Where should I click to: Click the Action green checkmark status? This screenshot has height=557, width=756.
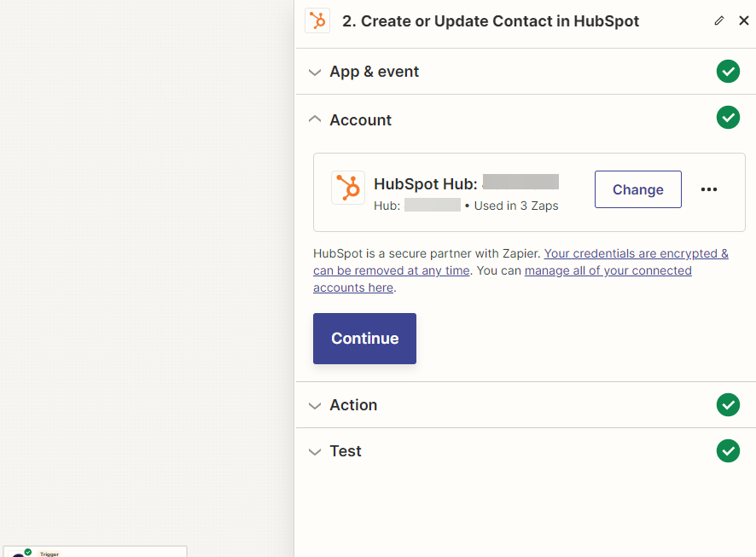coord(728,404)
